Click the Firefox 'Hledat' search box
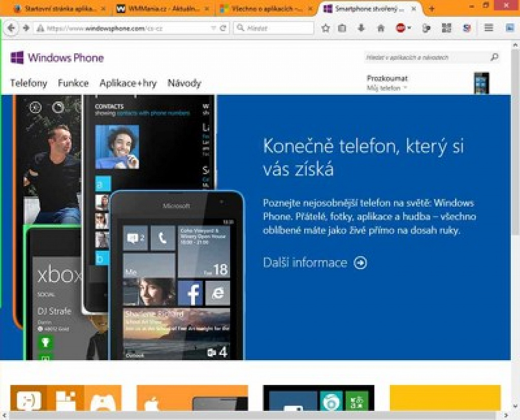This screenshot has width=520, height=420. [x=274, y=28]
